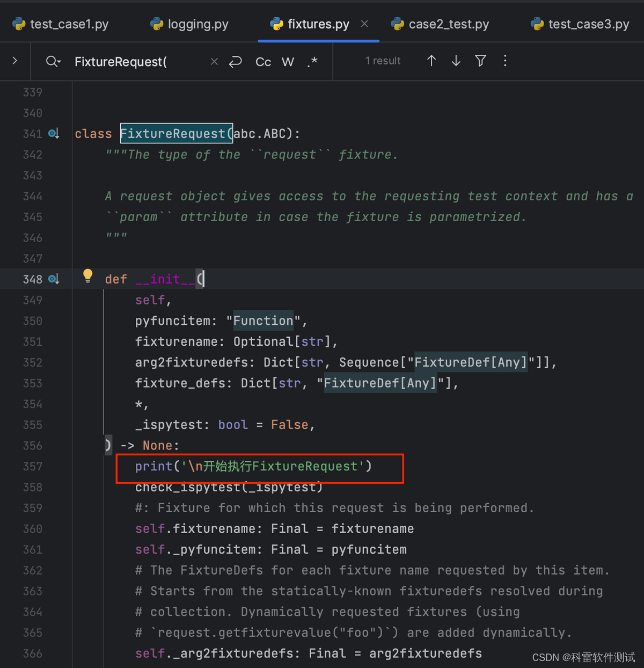
Task: Toggle whole Words (W) search option
Action: pyautogui.click(x=288, y=62)
